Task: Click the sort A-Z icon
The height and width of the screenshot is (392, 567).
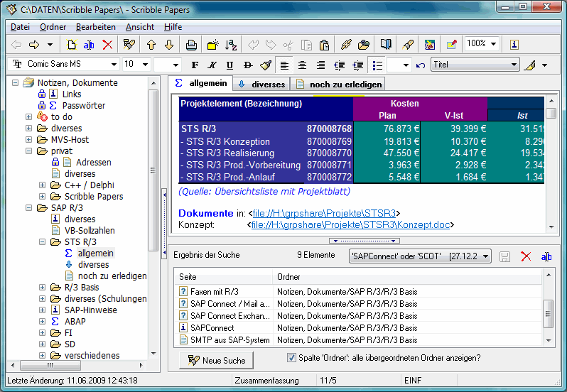Action: coord(231,45)
